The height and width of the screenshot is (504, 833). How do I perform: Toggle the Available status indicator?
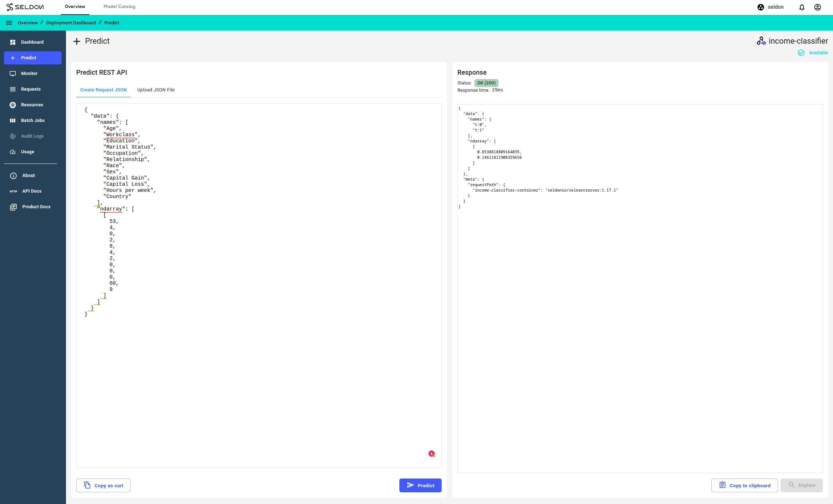coord(812,52)
